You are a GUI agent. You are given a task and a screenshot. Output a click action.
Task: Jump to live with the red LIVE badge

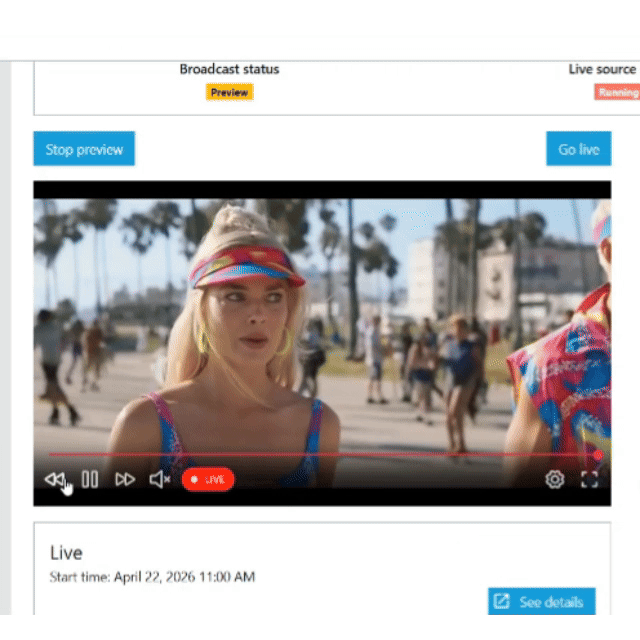208,479
